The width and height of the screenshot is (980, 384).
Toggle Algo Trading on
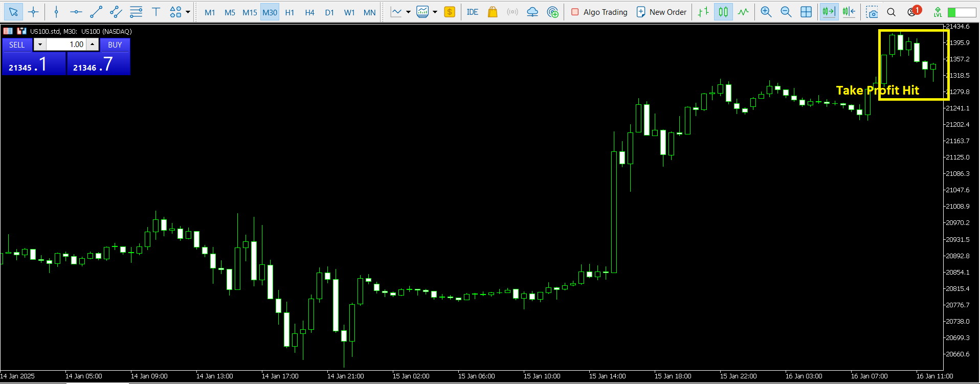[x=599, y=12]
